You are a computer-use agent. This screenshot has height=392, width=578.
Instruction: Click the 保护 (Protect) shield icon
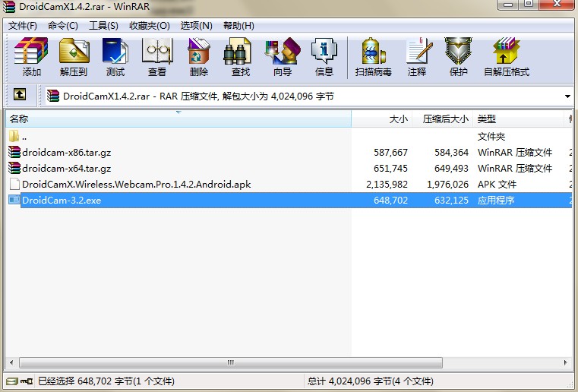(x=459, y=57)
